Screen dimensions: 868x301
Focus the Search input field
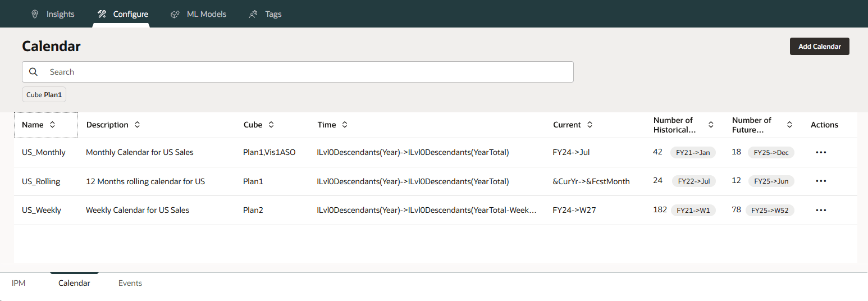(298, 72)
